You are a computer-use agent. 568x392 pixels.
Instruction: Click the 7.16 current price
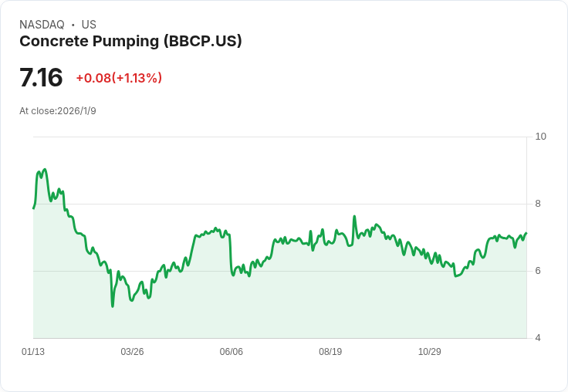tap(41, 78)
